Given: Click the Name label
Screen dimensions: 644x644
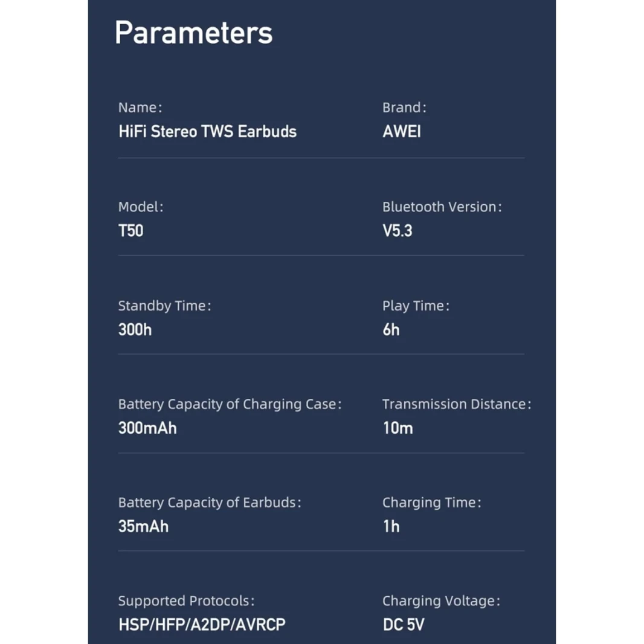Looking at the screenshot, I should [x=140, y=108].
